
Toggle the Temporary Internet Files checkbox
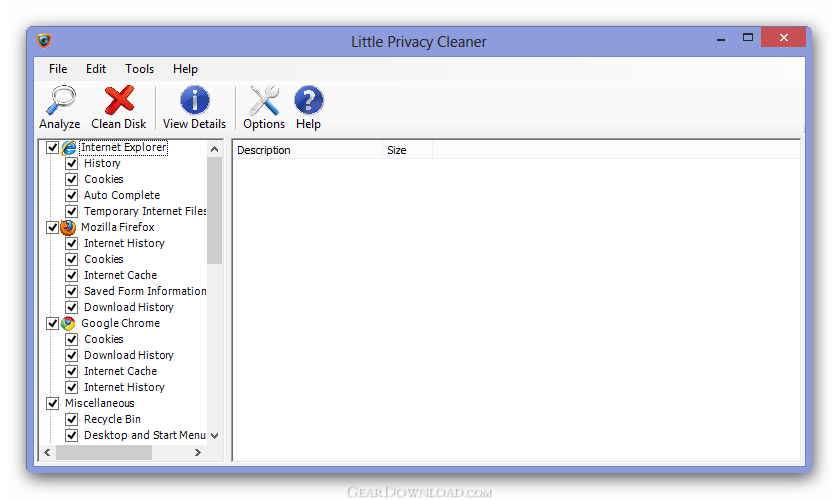tap(72, 211)
